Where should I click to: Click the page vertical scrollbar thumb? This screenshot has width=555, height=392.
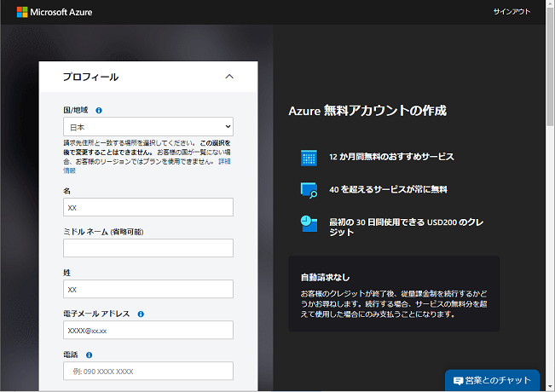(x=550, y=66)
